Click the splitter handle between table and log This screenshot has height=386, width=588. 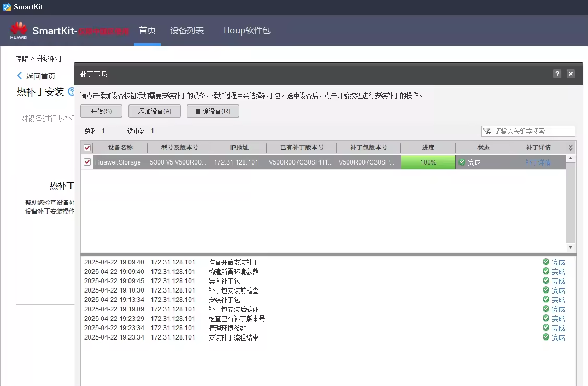tap(328, 254)
